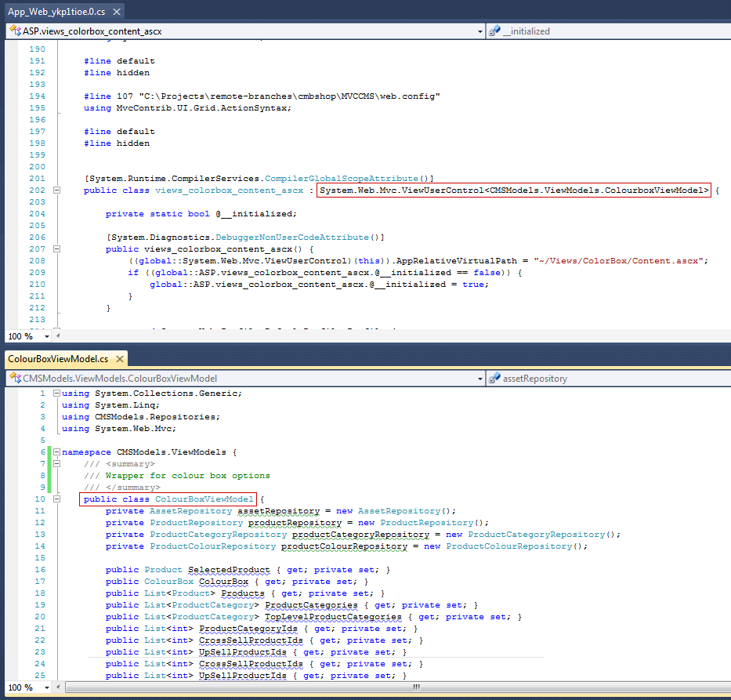Click ProductCategoryIds property on line 21
The image size is (731, 700).
(248, 629)
